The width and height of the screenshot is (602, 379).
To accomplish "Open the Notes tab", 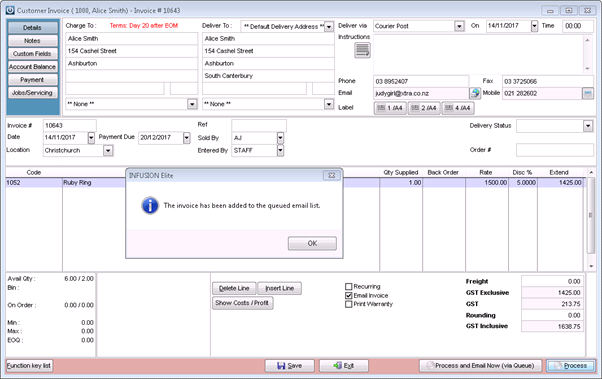I will pyautogui.click(x=33, y=41).
